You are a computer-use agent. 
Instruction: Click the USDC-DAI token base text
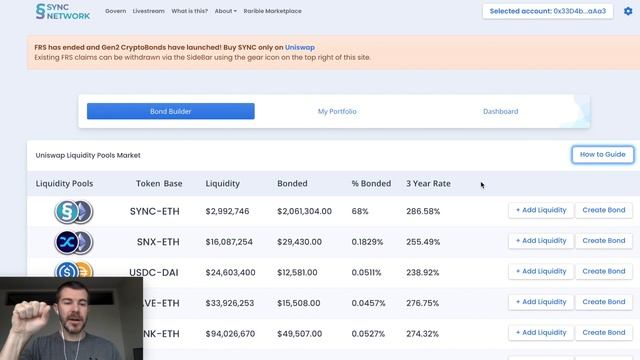click(x=153, y=273)
